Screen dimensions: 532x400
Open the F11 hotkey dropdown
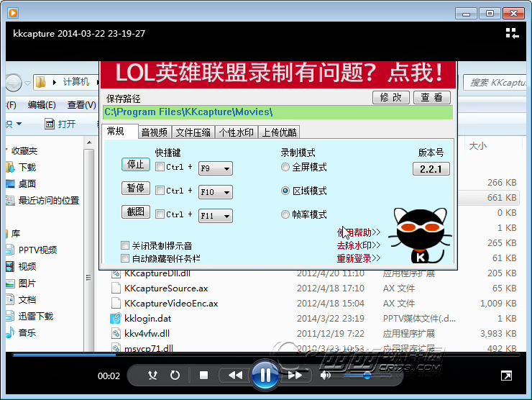tap(216, 216)
